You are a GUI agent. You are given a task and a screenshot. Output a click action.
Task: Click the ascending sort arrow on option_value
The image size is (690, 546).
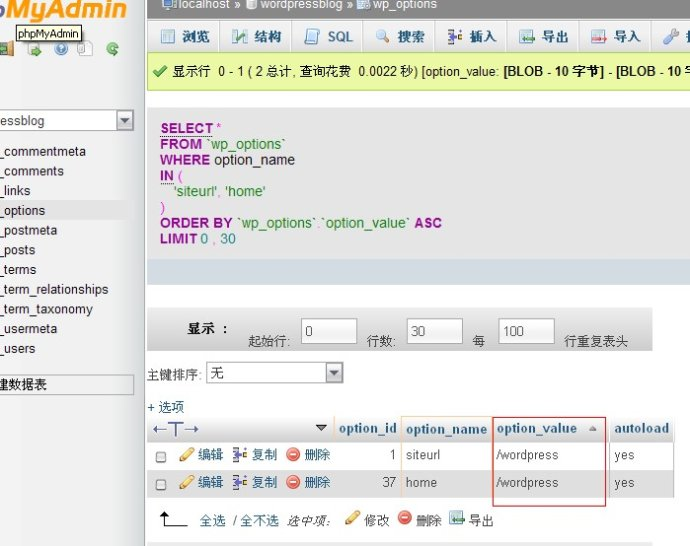pos(593,428)
